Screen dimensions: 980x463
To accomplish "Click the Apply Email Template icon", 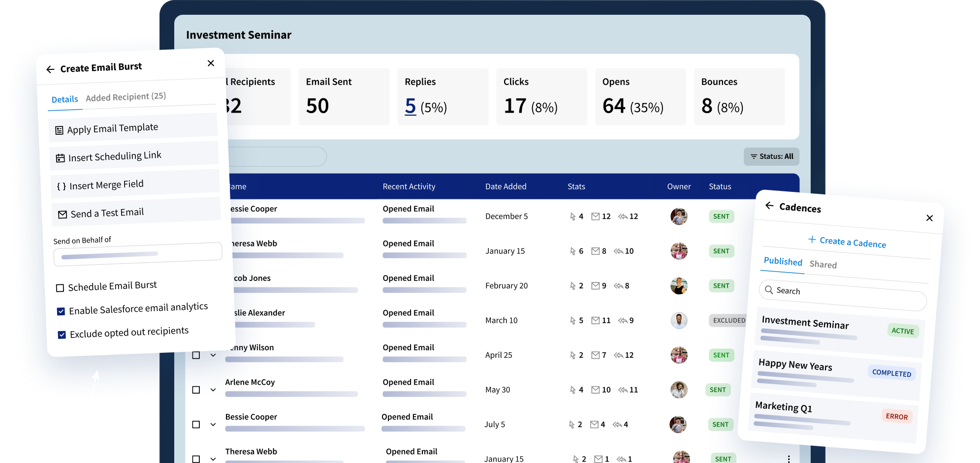I will [x=59, y=130].
